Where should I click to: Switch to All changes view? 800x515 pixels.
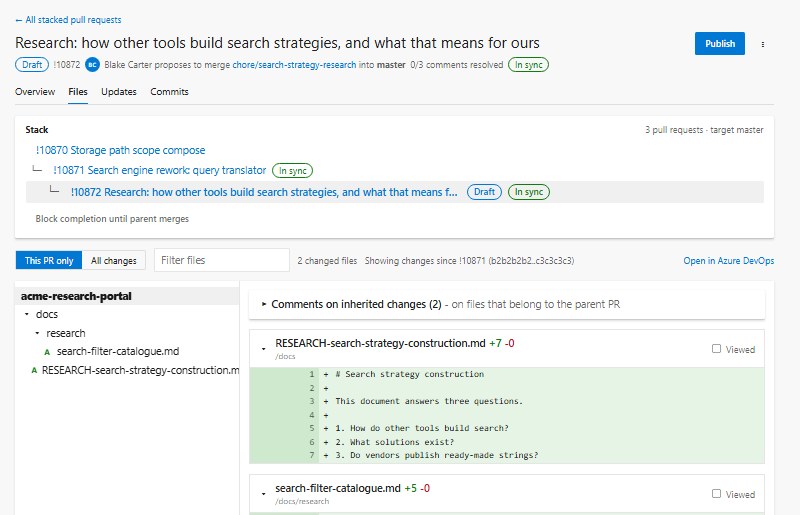point(114,260)
